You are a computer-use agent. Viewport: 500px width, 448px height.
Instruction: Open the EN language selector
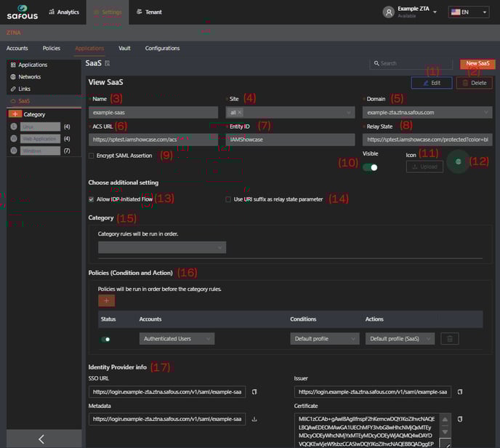(x=469, y=12)
